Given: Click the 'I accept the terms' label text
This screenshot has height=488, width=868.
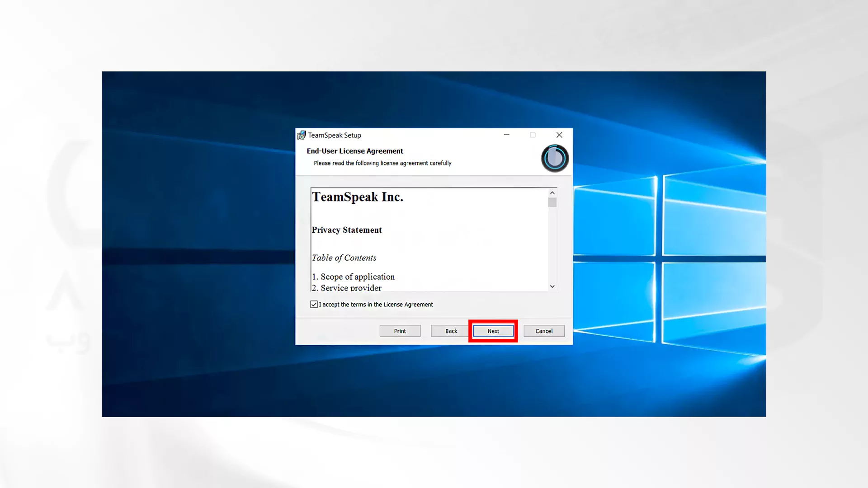Looking at the screenshot, I should pyautogui.click(x=376, y=305).
